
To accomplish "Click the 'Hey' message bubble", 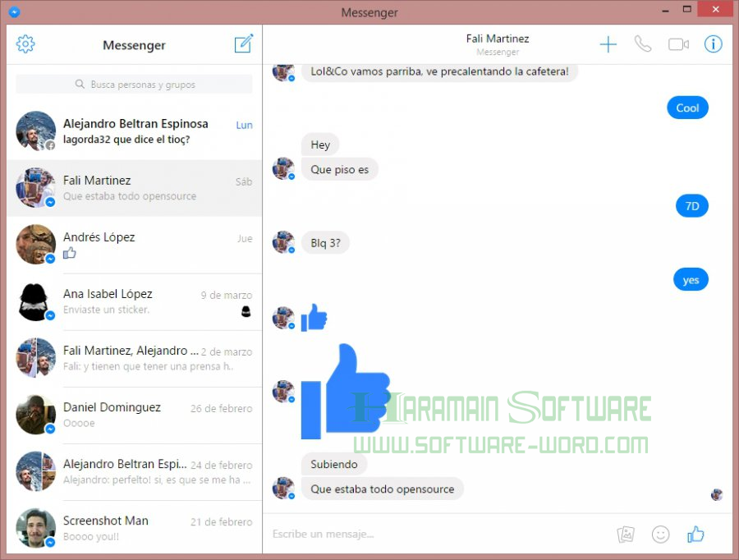I will coord(320,145).
